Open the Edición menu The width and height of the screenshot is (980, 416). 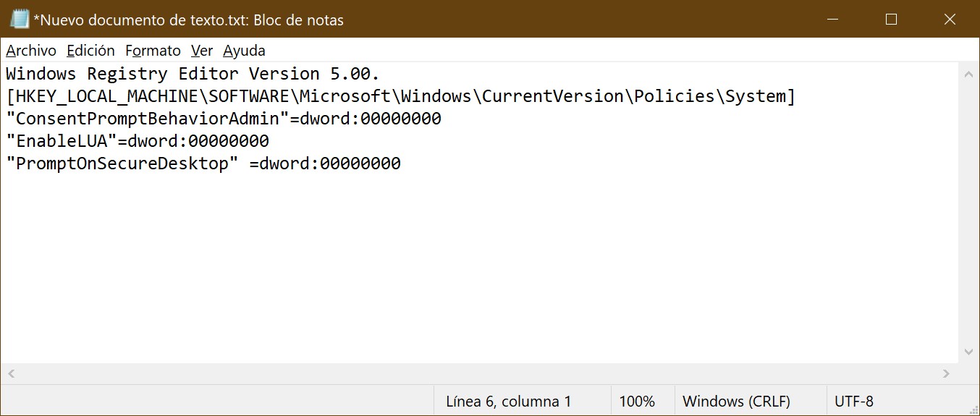(90, 51)
